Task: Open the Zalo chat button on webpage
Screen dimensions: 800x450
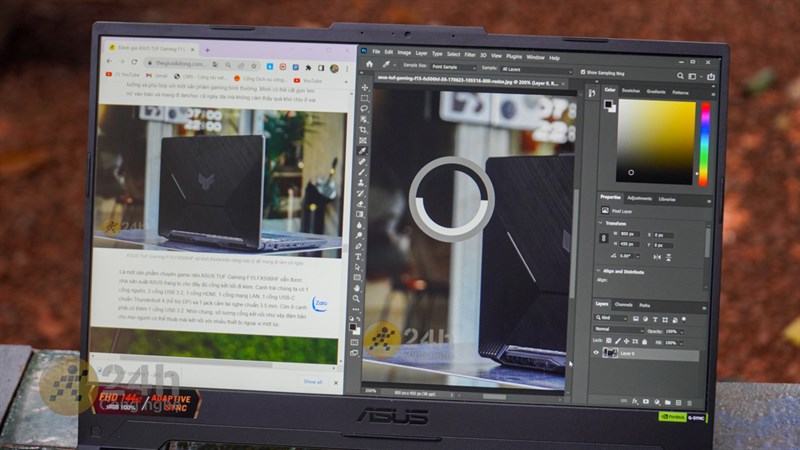Action: (320, 304)
